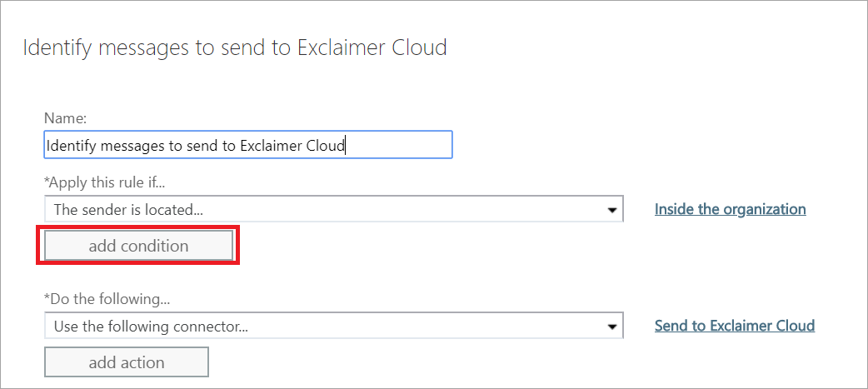Open the "Inside the organization" link
The image size is (868, 389).
click(x=730, y=209)
